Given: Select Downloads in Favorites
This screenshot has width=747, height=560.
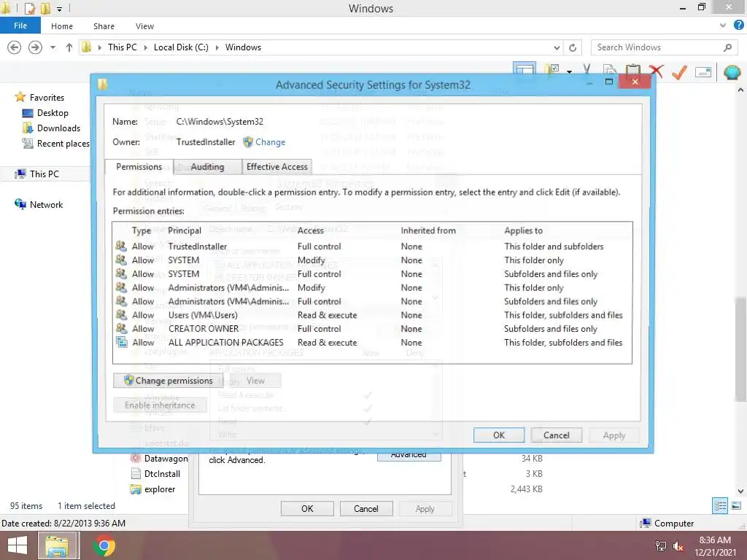Looking at the screenshot, I should point(51,128).
